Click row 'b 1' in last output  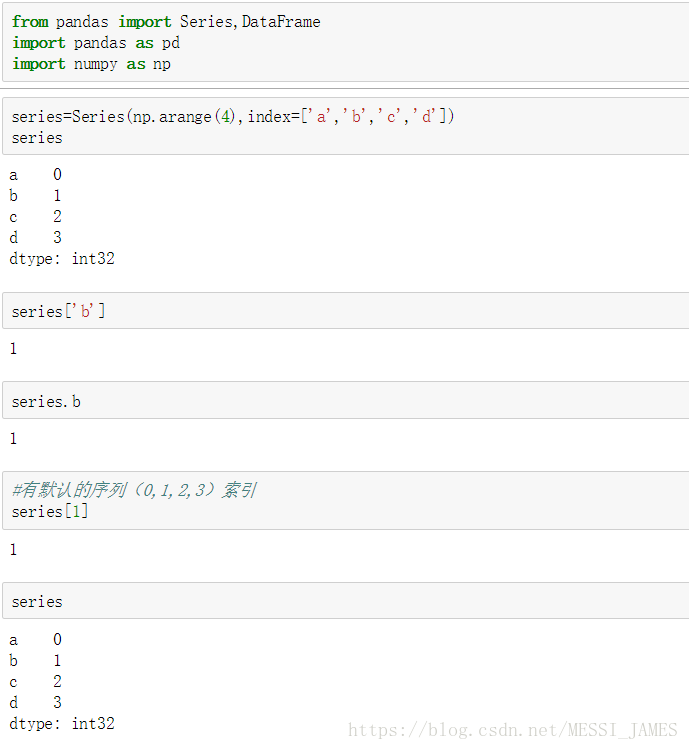click(x=35, y=661)
